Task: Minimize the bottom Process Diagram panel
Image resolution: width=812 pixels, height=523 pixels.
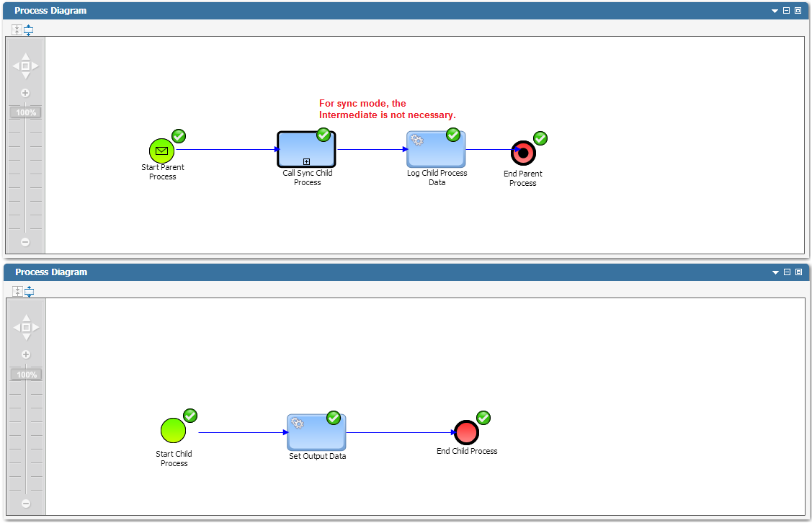Action: tap(787, 272)
